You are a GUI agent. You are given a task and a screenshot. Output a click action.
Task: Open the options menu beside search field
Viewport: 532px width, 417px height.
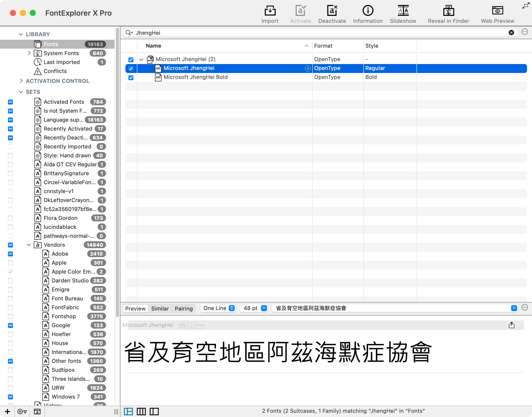[x=525, y=32]
